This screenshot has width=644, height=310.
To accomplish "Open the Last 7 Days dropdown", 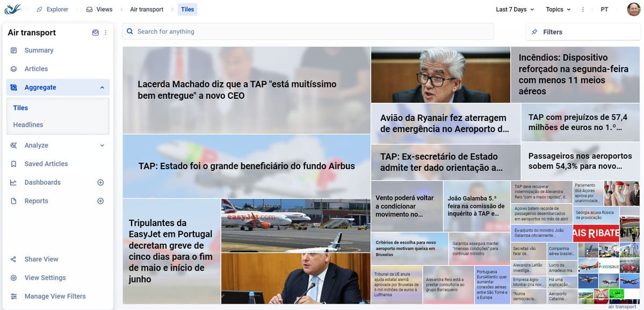I will click(x=515, y=10).
